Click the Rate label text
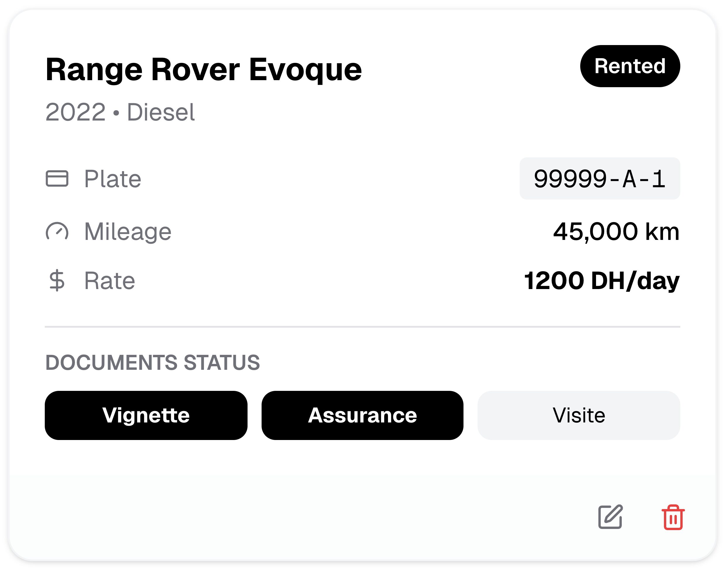 pos(109,280)
